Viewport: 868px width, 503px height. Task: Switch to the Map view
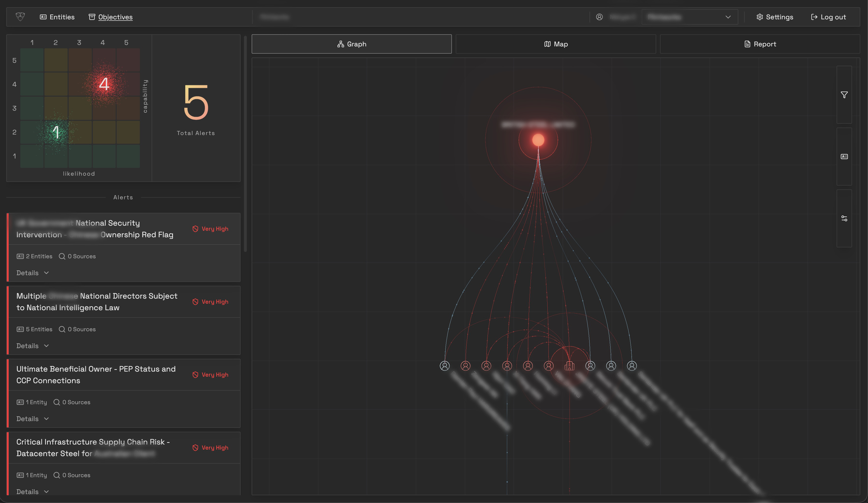pos(555,44)
